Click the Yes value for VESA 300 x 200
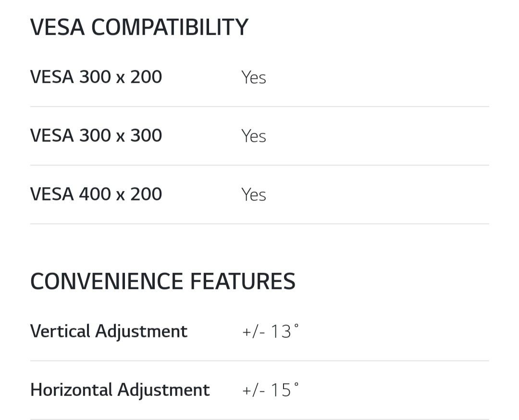Image resolution: width=519 pixels, height=420 pixels. tap(254, 77)
